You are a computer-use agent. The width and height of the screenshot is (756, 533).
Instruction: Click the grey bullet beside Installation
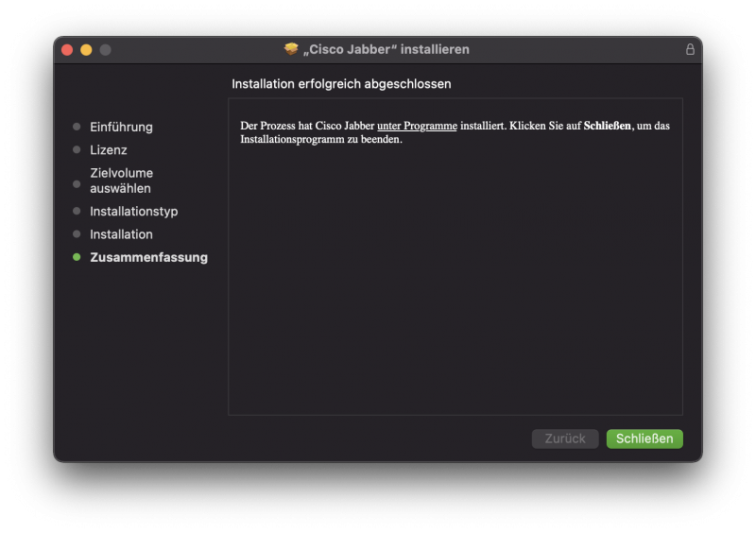coord(77,234)
